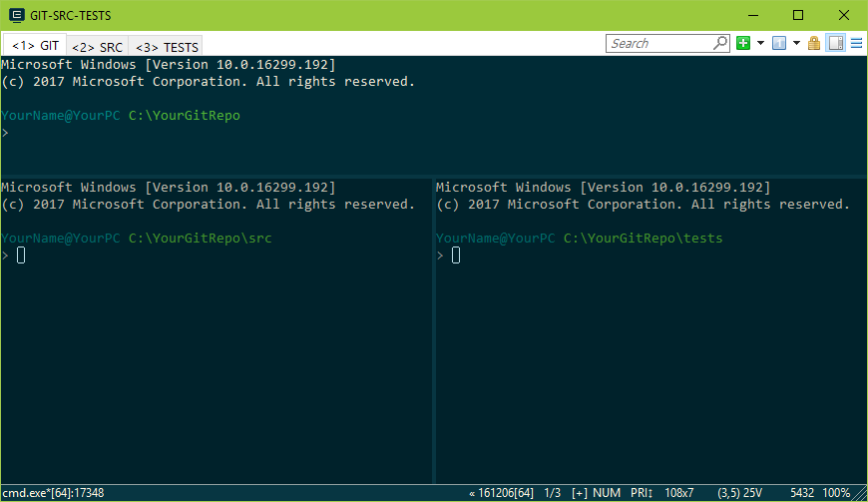Click the active console list icon
This screenshot has height=502, width=868.
779,43
